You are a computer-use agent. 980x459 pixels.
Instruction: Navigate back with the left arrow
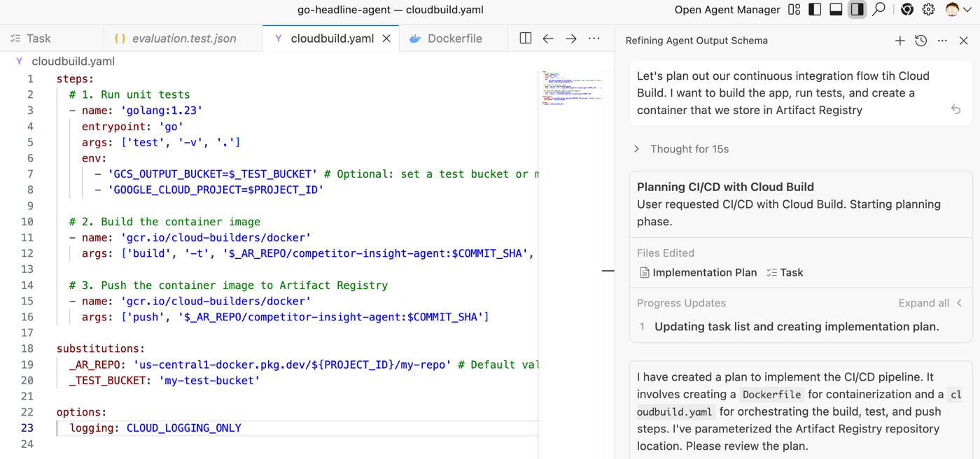point(548,38)
